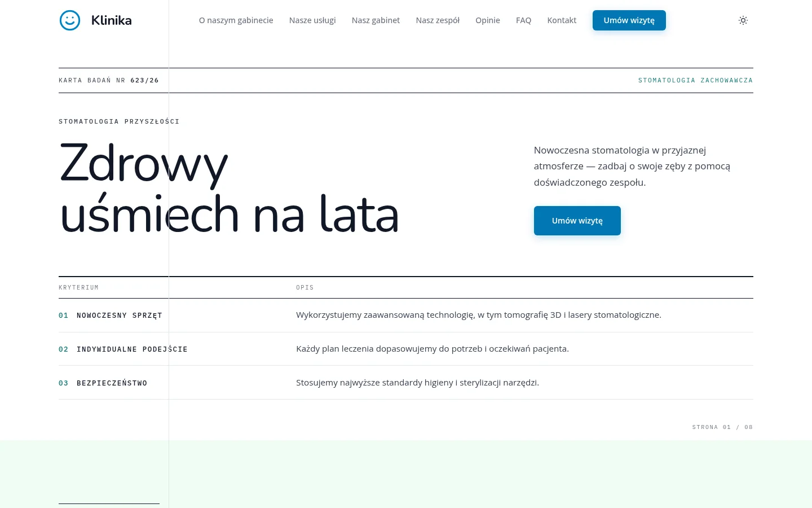Click the smiley face Klinika logo icon

pyautogui.click(x=70, y=20)
